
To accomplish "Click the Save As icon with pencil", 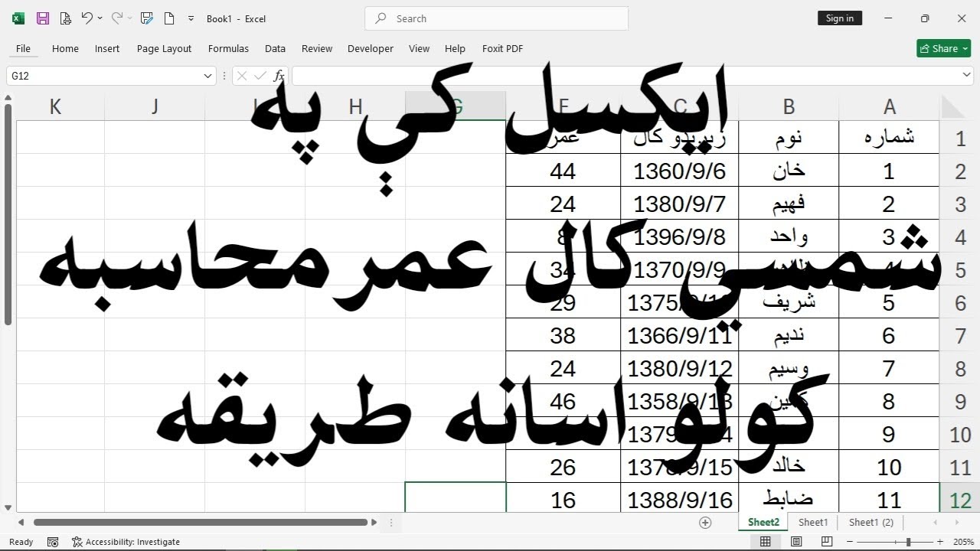I will (x=147, y=18).
